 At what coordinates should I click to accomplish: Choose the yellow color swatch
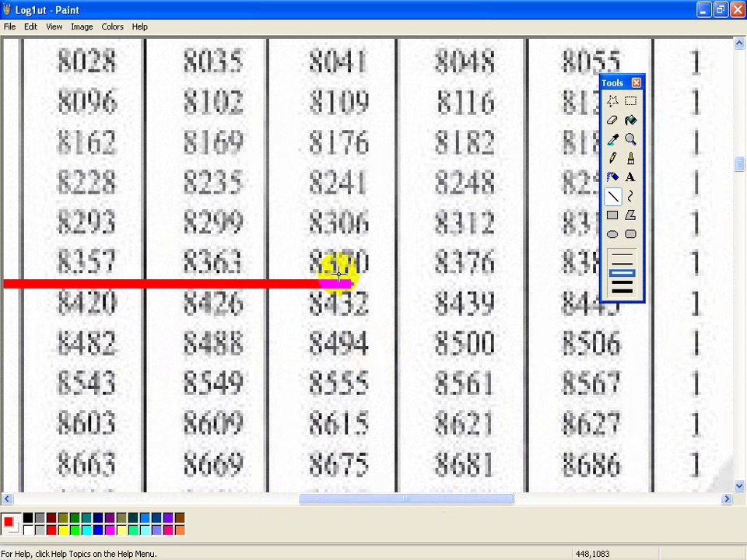point(63,530)
